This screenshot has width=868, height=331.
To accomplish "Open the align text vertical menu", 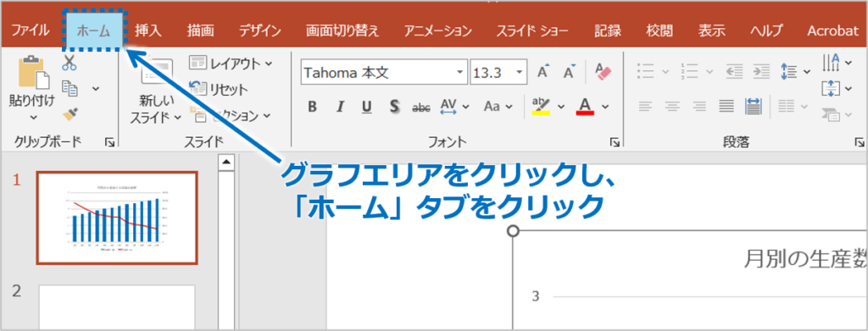I will tap(837, 88).
